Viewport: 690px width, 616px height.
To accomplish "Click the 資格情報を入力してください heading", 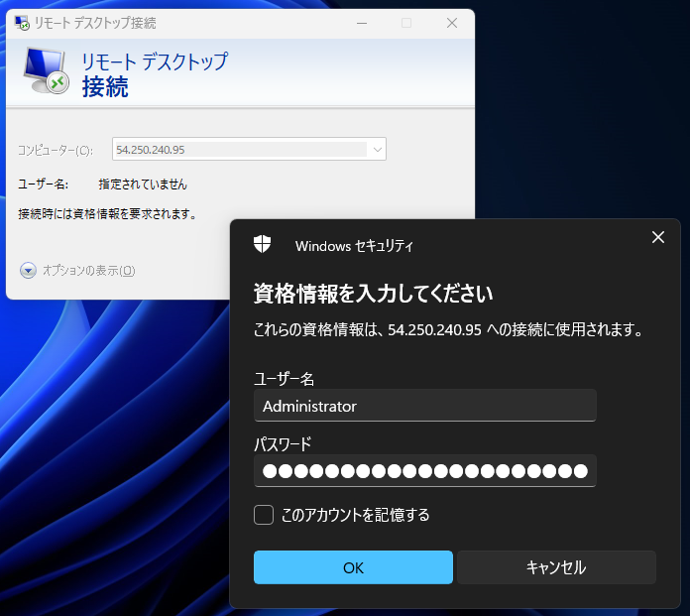I will pos(373,294).
